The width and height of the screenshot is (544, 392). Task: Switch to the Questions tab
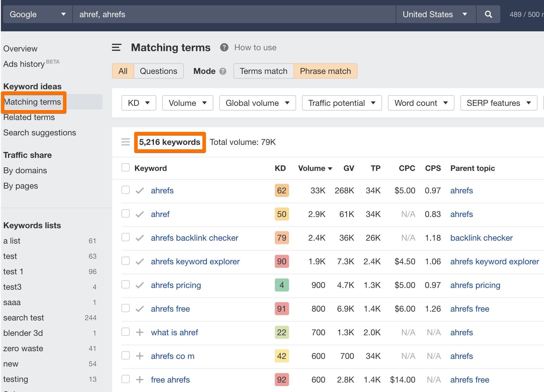click(158, 71)
